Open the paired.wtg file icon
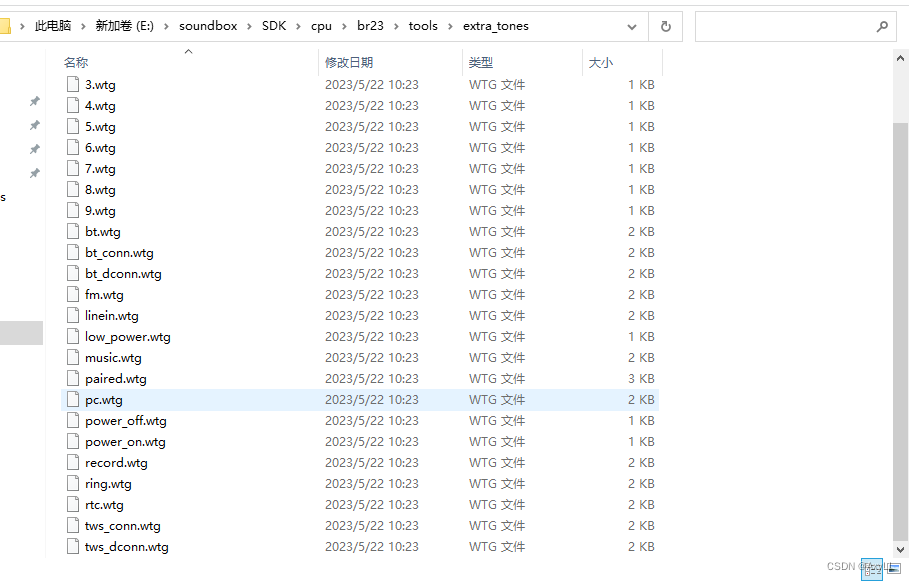This screenshot has height=581, width=910. point(72,378)
